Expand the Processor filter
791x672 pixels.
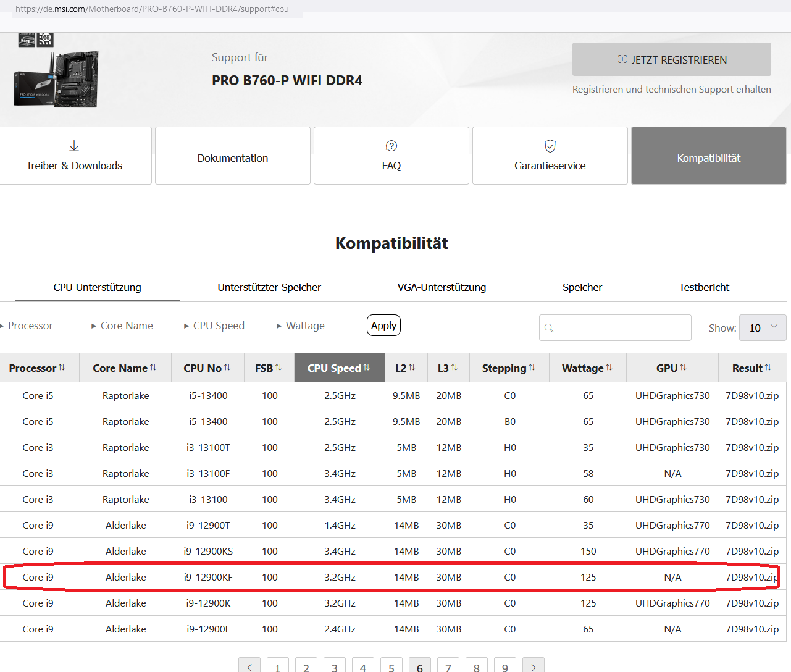(x=27, y=325)
